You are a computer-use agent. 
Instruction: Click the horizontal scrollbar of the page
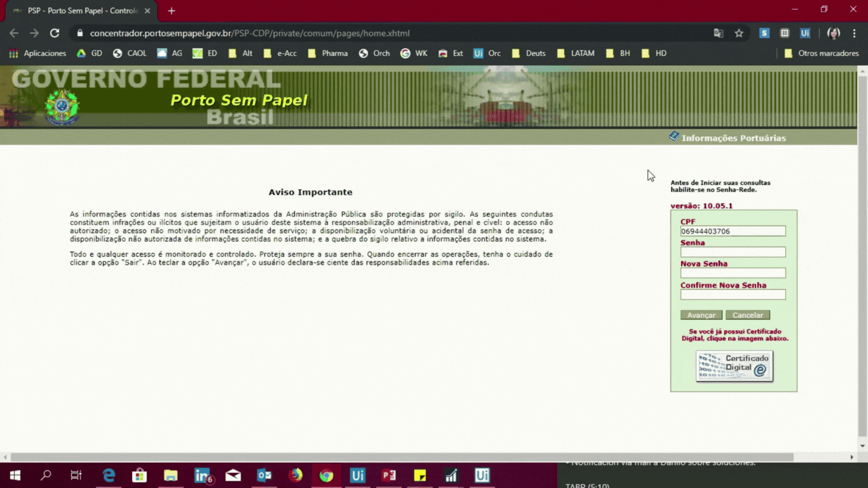[x=402, y=457]
